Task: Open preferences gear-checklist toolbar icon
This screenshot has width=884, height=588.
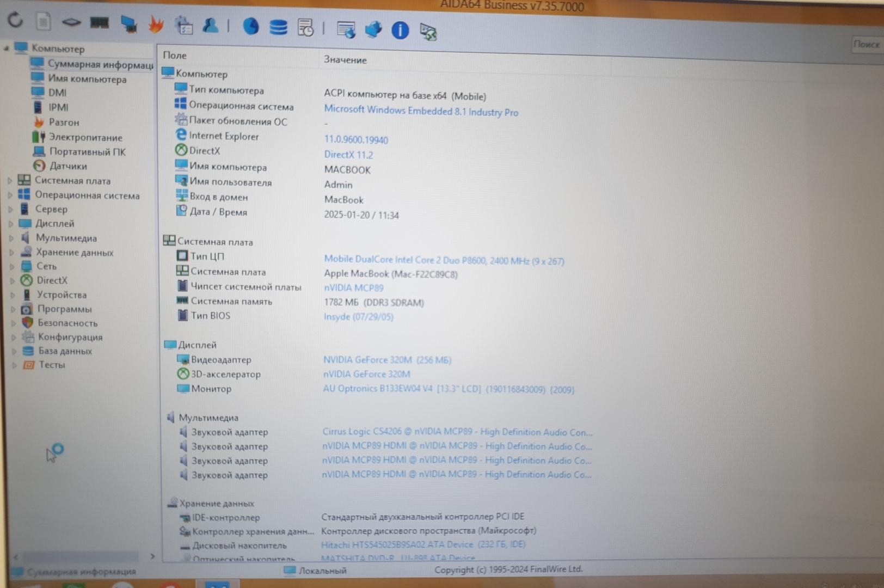Action: tap(183, 25)
